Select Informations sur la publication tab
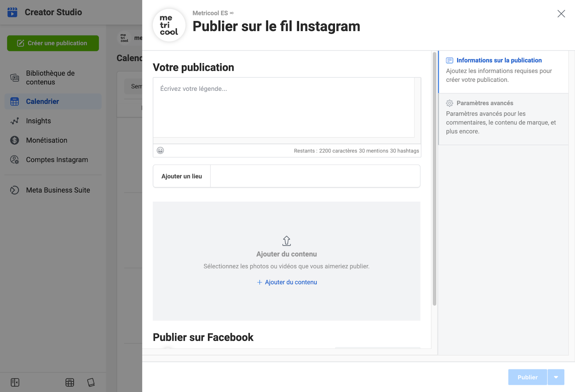Viewport: 575px width, 392px height. (503, 72)
